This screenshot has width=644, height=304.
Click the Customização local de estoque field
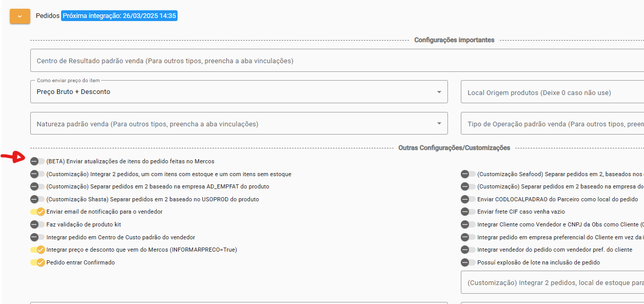tap(552, 282)
